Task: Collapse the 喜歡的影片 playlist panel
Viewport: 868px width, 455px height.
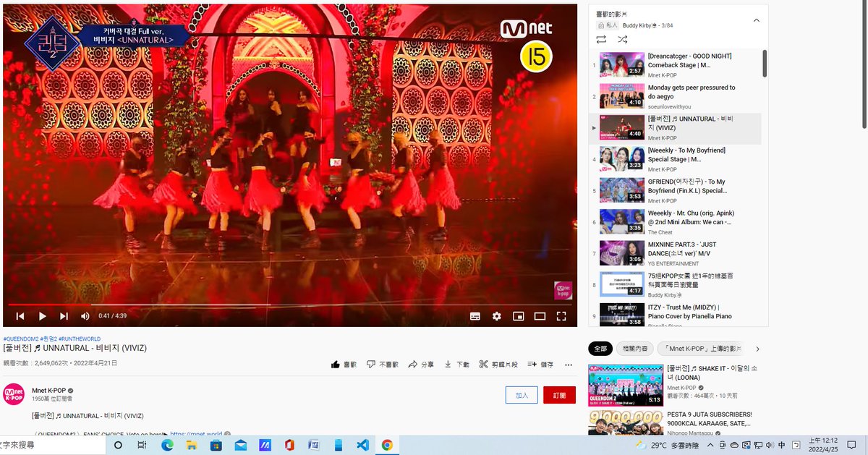Action: click(757, 20)
